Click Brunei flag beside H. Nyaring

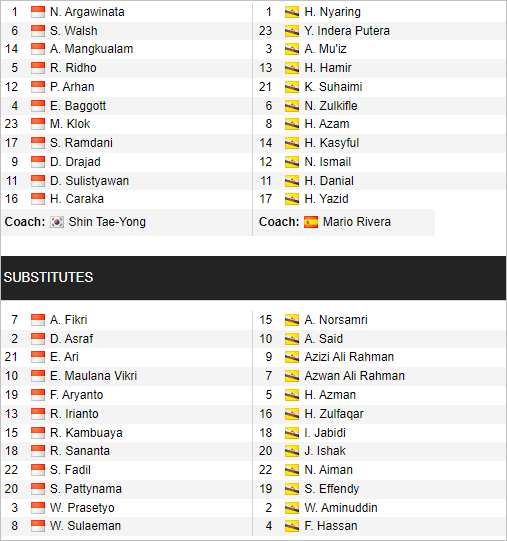point(292,12)
